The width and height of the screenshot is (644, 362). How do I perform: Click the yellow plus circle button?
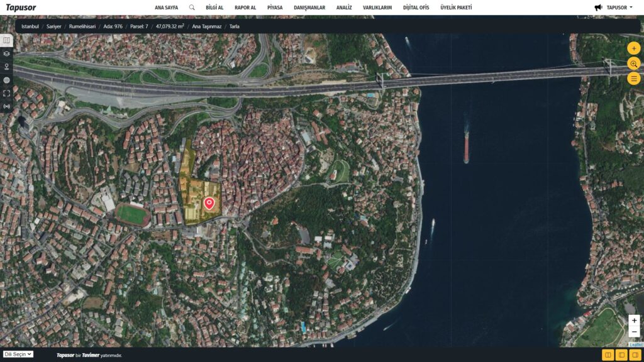(633, 48)
